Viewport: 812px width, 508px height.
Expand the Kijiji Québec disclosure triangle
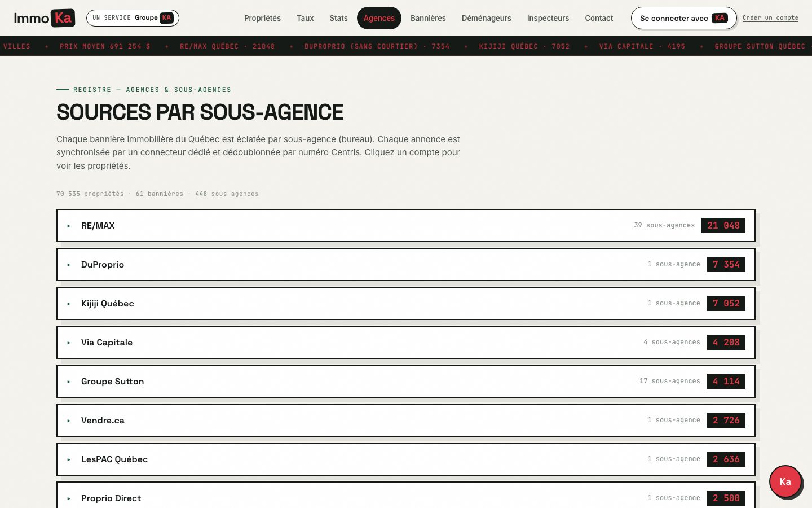click(69, 304)
